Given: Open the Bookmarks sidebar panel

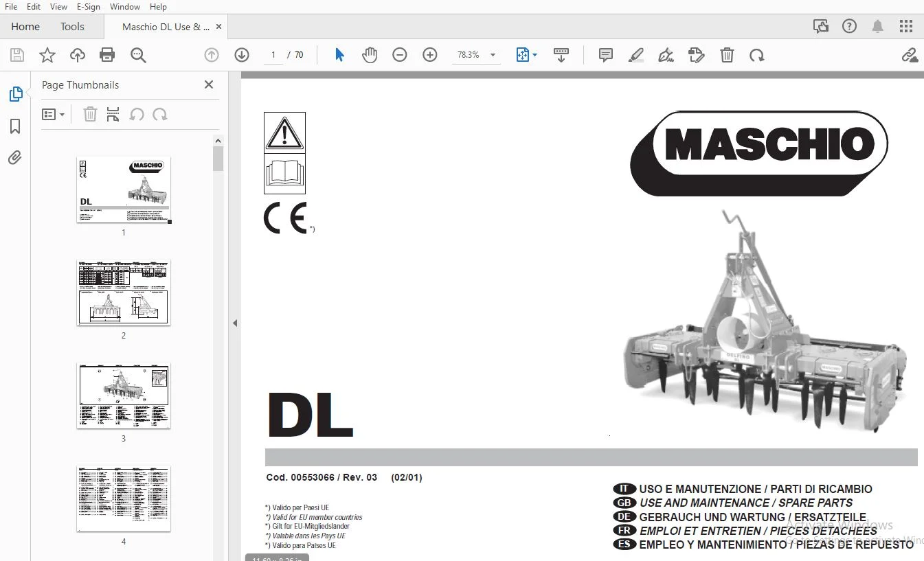Looking at the screenshot, I should pyautogui.click(x=15, y=126).
